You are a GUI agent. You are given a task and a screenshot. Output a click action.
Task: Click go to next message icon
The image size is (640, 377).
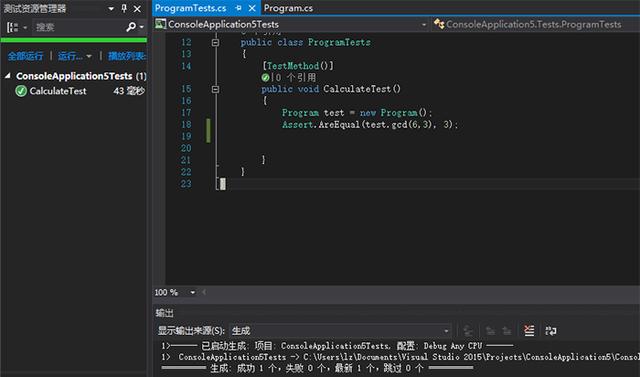click(507, 330)
